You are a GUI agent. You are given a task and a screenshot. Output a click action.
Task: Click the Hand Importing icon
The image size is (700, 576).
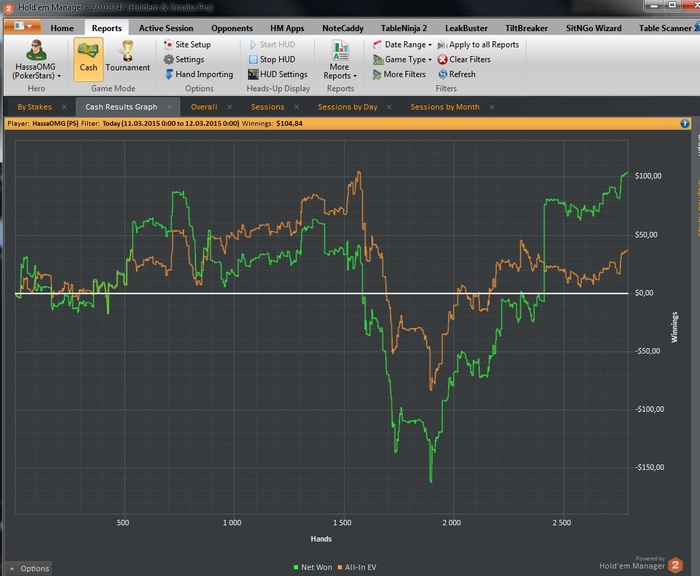[169, 74]
